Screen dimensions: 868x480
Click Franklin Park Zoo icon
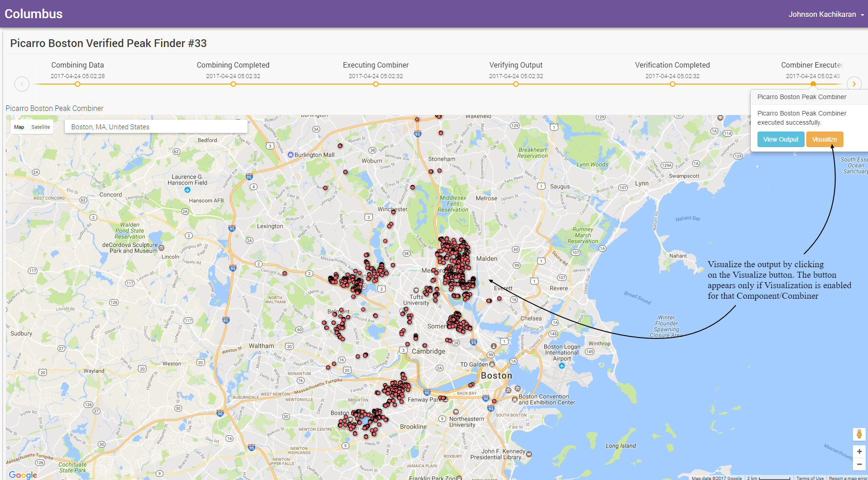(459, 478)
